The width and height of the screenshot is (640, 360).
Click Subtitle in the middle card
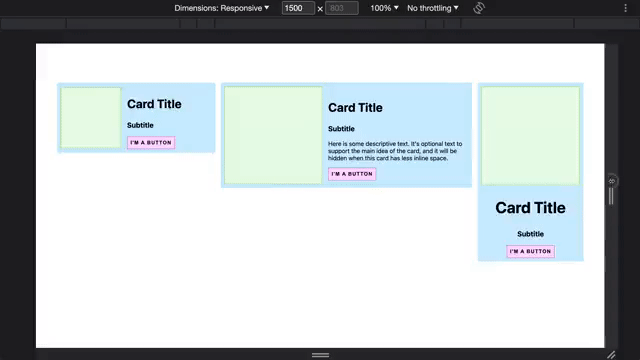click(341, 129)
